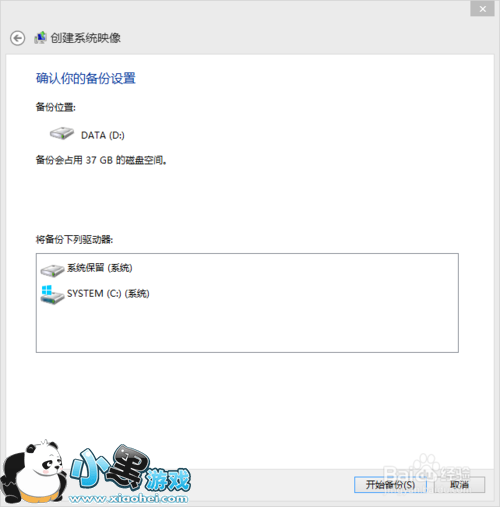Viewport: 500px width, 507px height.
Task: Select the SYSTEM (C:) (系统) list entry text
Action: (x=108, y=293)
